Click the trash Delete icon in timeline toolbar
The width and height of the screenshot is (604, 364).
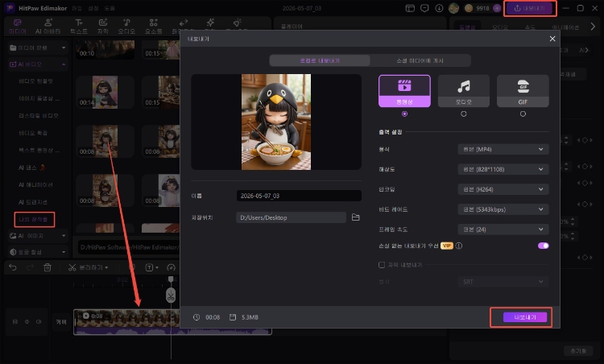click(x=47, y=267)
